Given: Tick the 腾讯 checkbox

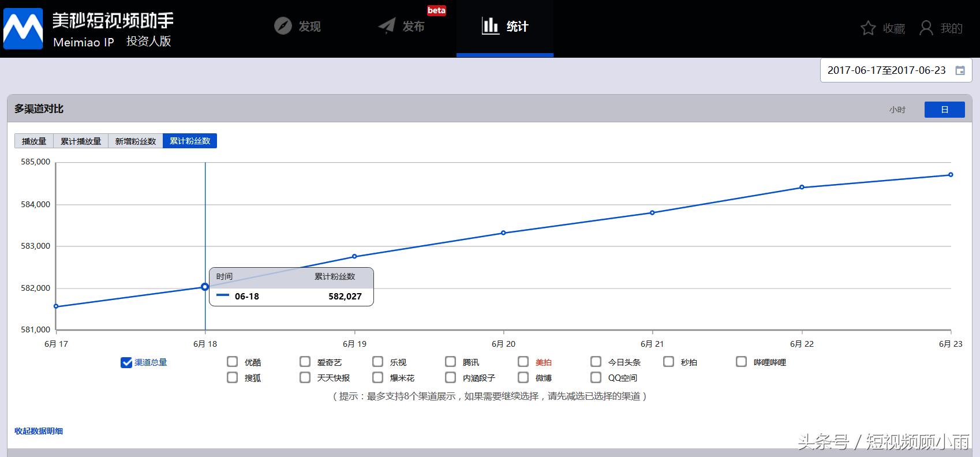Looking at the screenshot, I should click(x=451, y=362).
